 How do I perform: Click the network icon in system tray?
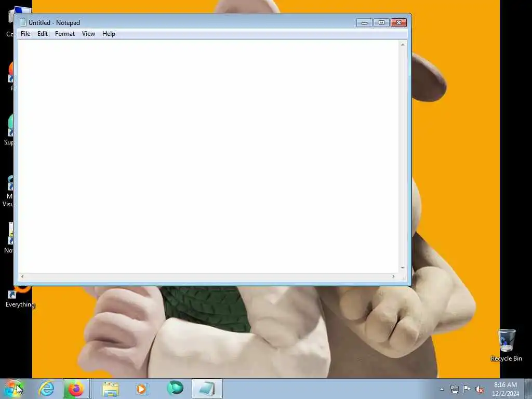point(454,390)
